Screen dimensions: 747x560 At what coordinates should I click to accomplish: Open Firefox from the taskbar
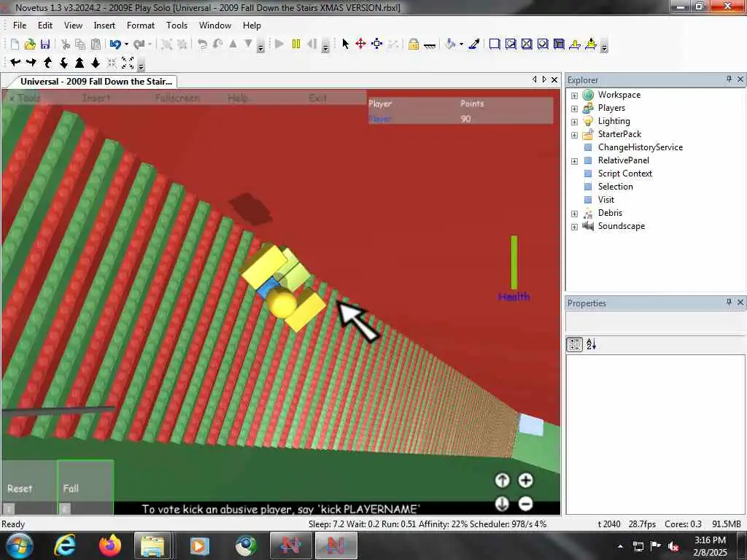click(110, 545)
